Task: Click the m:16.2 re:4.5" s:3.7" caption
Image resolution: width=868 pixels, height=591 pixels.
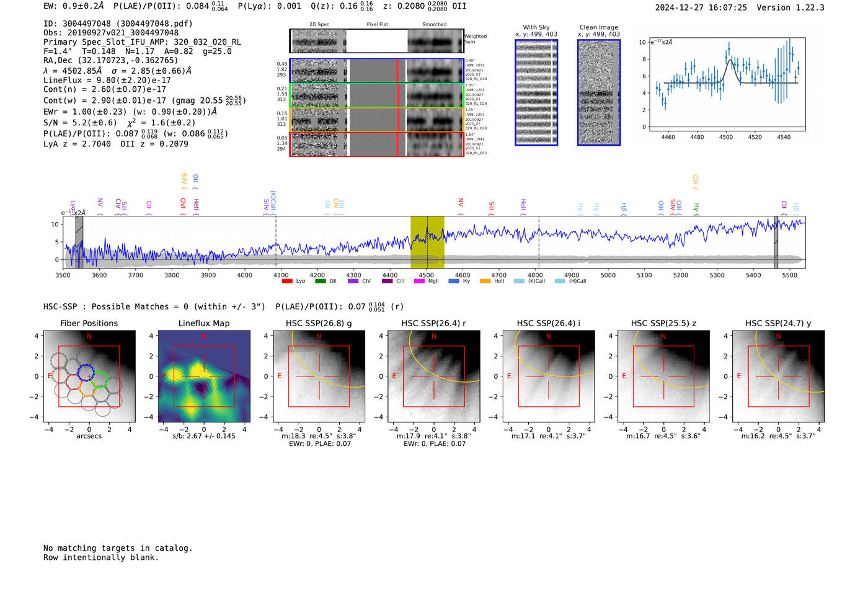Action: click(778, 436)
